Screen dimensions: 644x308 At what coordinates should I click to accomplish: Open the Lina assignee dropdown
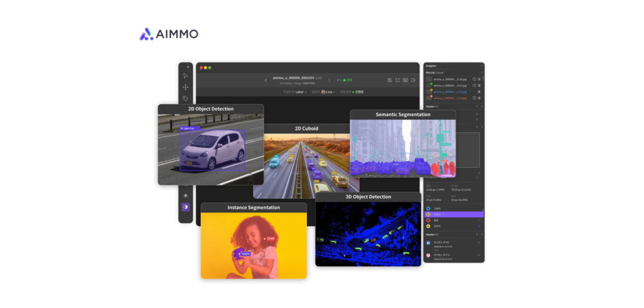point(328,92)
